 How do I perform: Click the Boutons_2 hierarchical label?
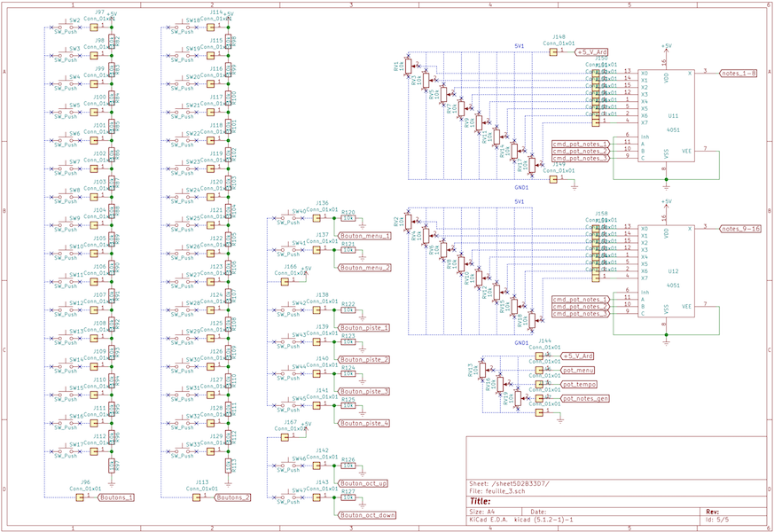(233, 497)
